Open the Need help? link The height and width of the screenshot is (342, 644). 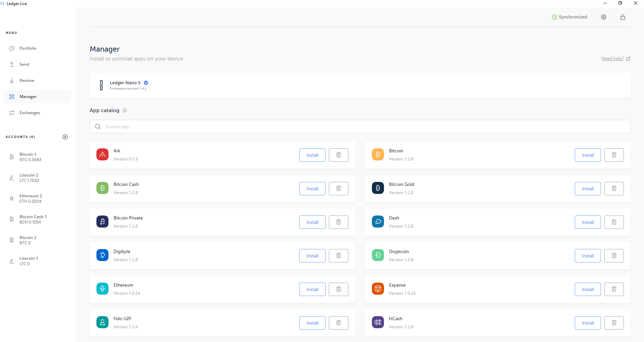tap(616, 59)
